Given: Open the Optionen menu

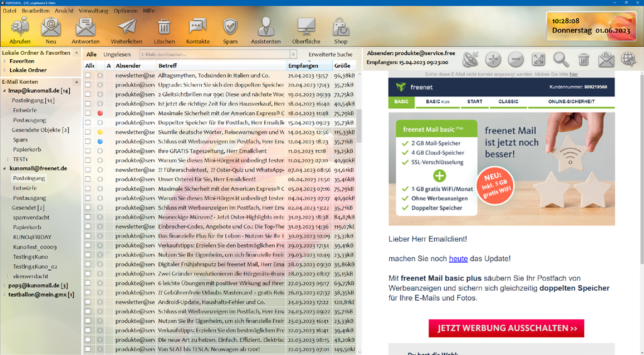Looking at the screenshot, I should click(126, 11).
